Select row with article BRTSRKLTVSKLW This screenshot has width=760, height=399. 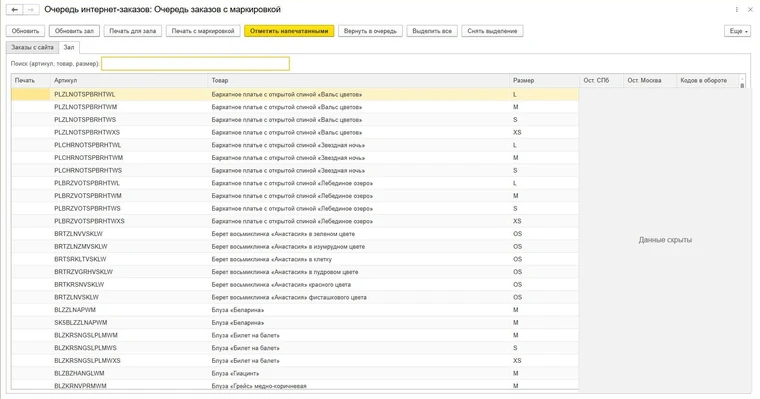[x=295, y=259]
